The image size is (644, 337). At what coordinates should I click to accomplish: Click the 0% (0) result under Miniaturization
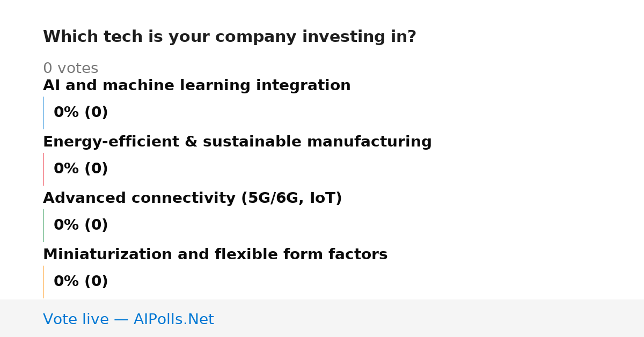(80, 282)
